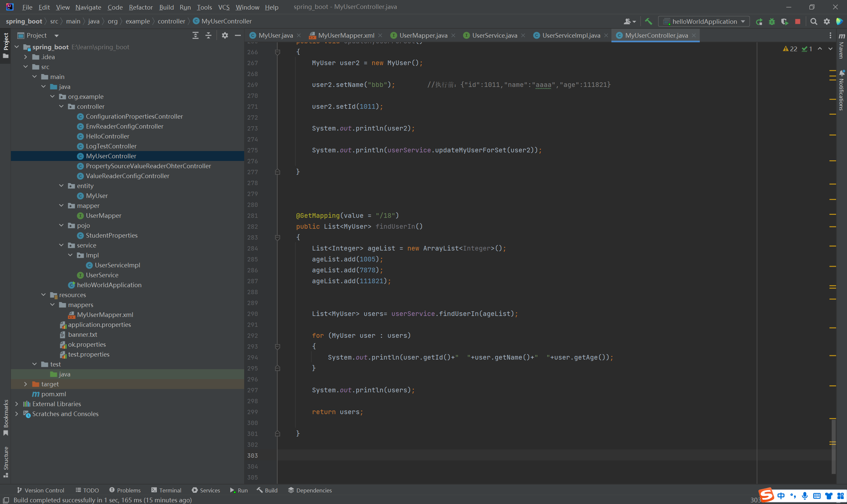The height and width of the screenshot is (504, 847).
Task: Stop the running application with the red square
Action: (797, 22)
